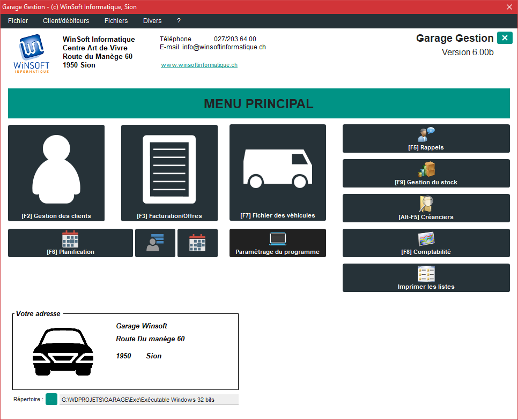
Task: Open F8 Comptabilité
Action: pyautogui.click(x=426, y=243)
